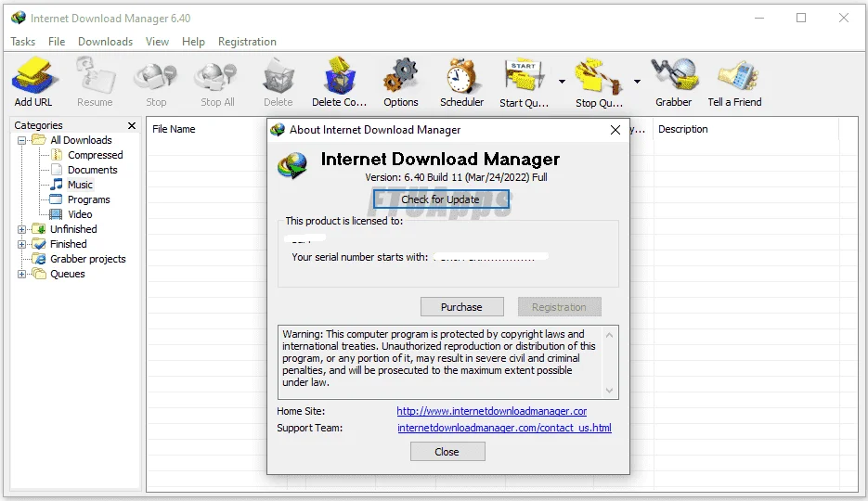Open the Support Team contact link
868x501 pixels.
(504, 428)
